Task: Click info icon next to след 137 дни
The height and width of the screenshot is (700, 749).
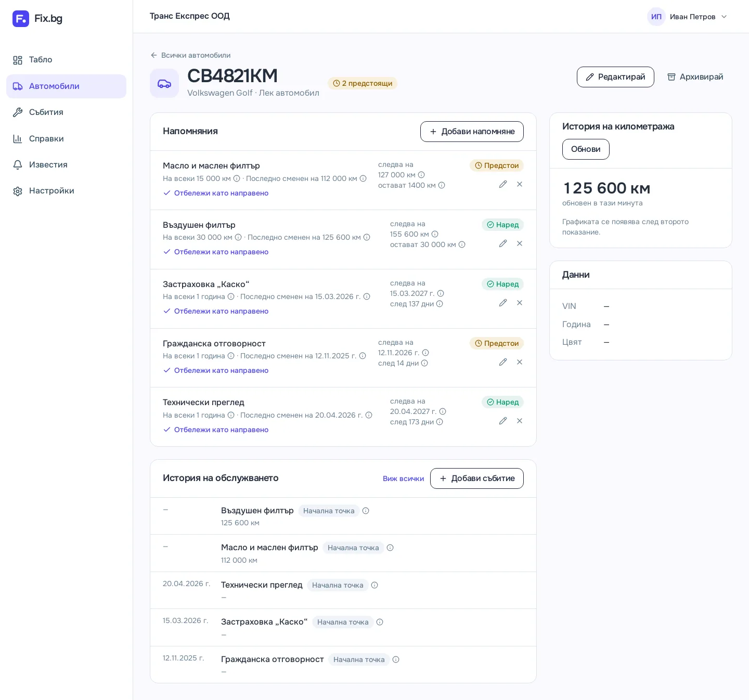Action: [x=440, y=304]
